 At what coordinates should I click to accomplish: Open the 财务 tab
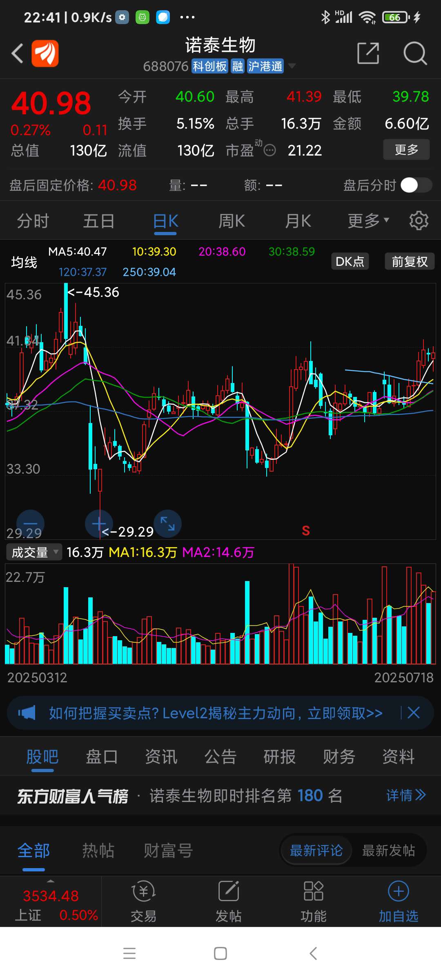pos(339,757)
